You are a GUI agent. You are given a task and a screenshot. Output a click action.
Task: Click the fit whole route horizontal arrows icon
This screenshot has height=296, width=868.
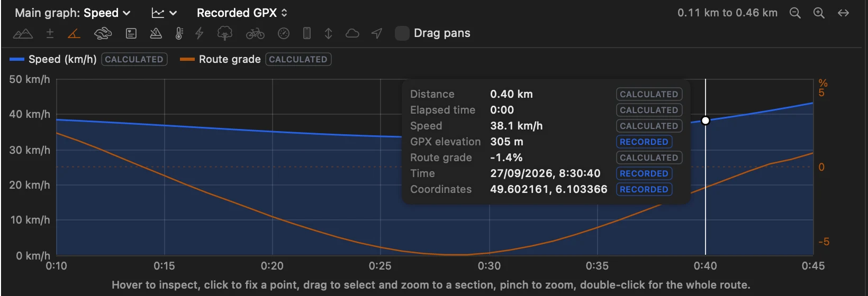[844, 13]
